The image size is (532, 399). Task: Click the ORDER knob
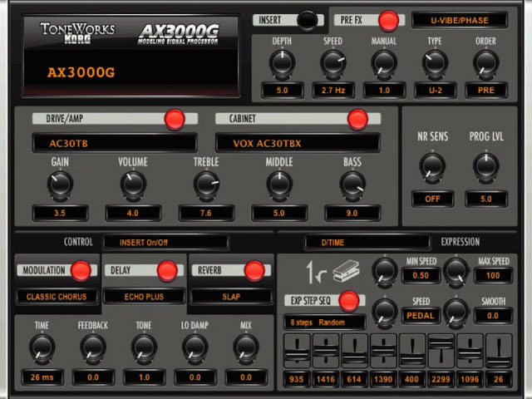485,63
